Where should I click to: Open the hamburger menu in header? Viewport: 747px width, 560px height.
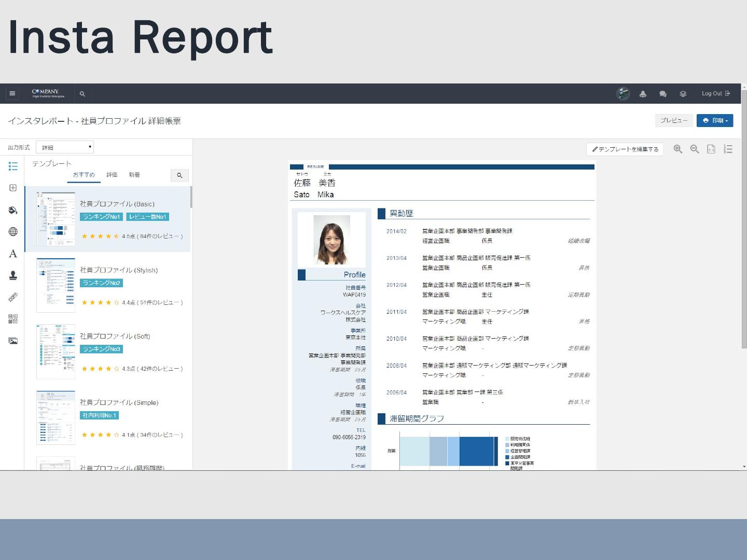(12, 94)
